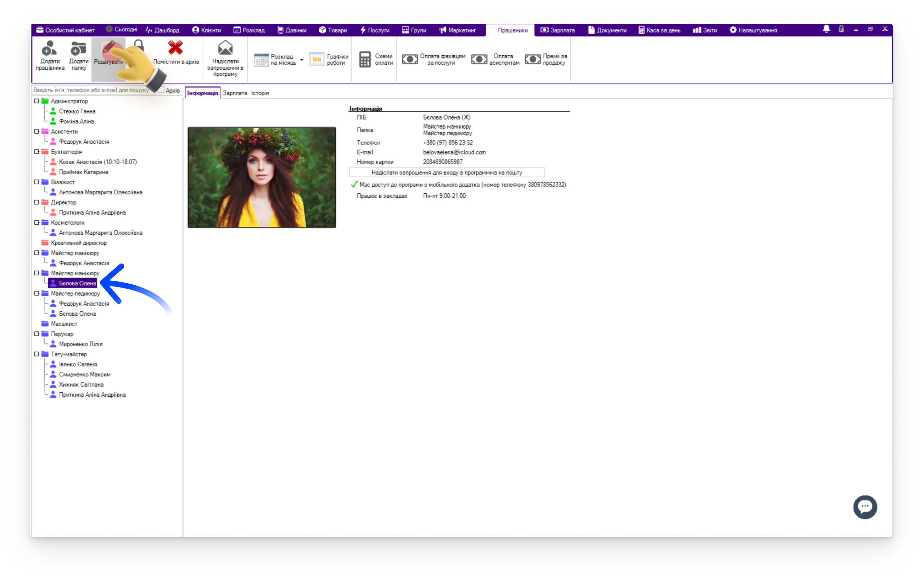This screenshot has width=924, height=578.
Task: Click the Add employee icon
Action: coord(50,49)
